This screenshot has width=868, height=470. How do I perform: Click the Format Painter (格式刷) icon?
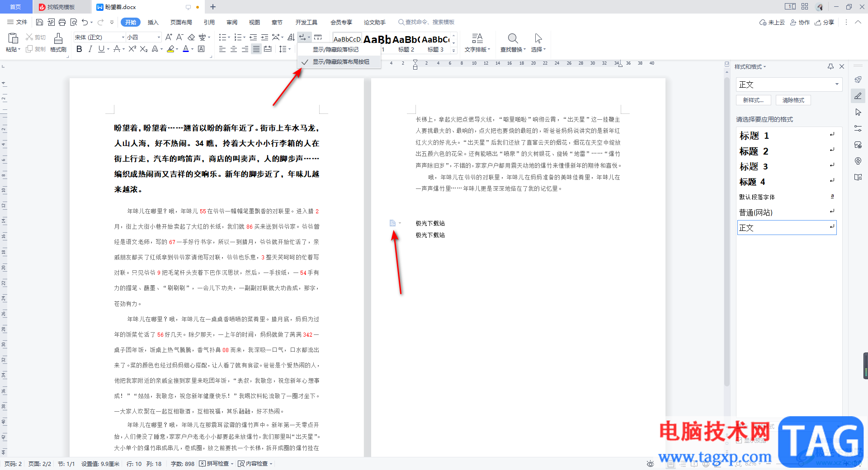coord(58,42)
